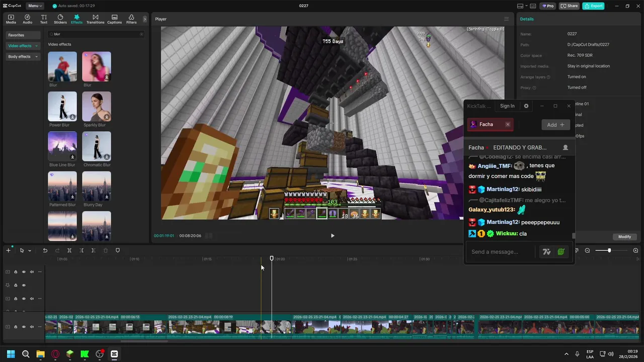Undo the last edit

45,250
